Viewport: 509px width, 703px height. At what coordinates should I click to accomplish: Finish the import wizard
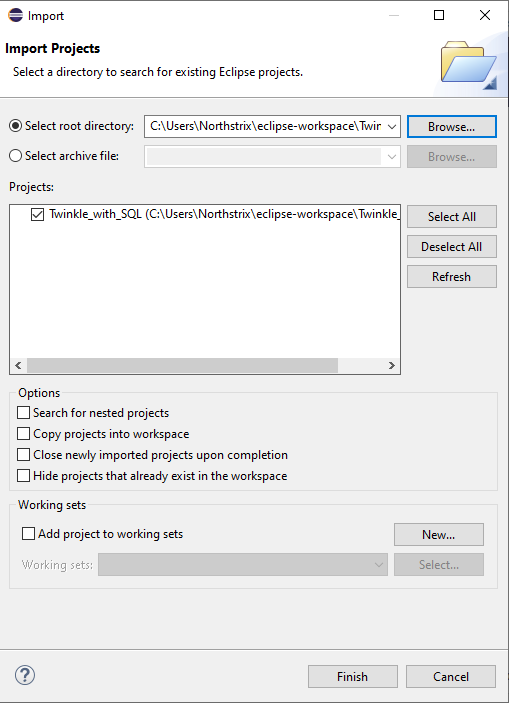(352, 677)
